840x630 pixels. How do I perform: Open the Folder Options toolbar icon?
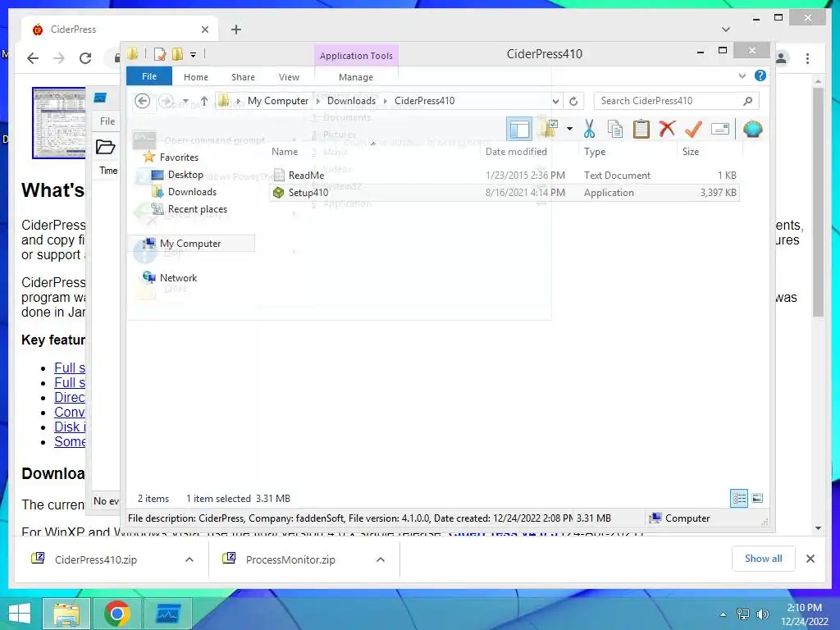click(x=550, y=129)
